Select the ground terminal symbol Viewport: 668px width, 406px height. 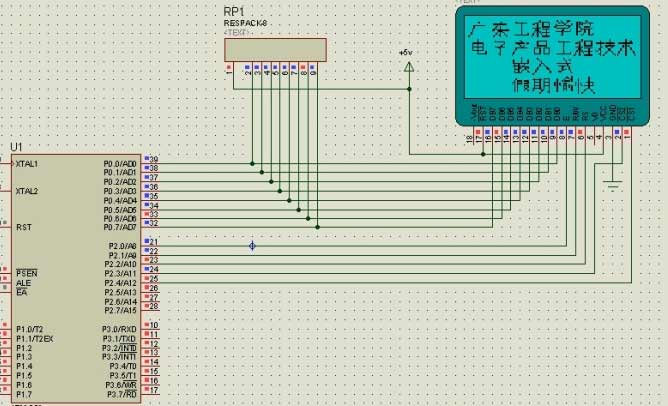click(x=613, y=186)
